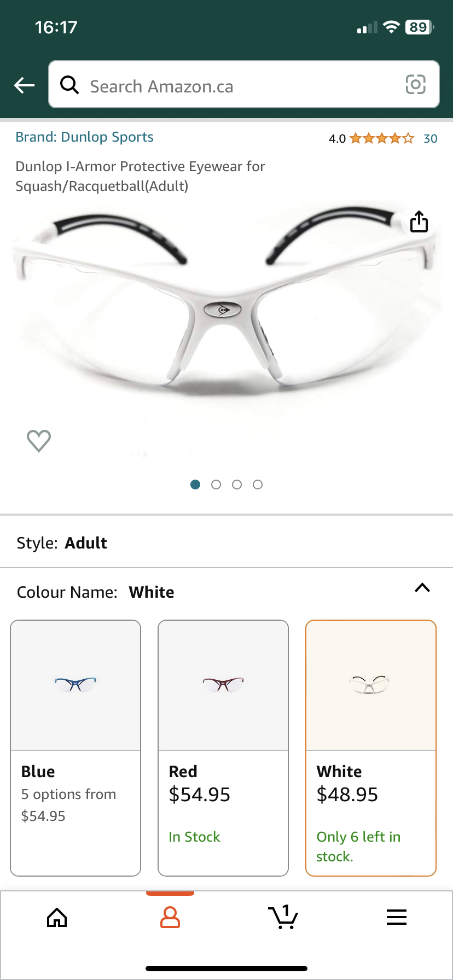Select the White colour option
453x980 pixels.
click(371, 748)
